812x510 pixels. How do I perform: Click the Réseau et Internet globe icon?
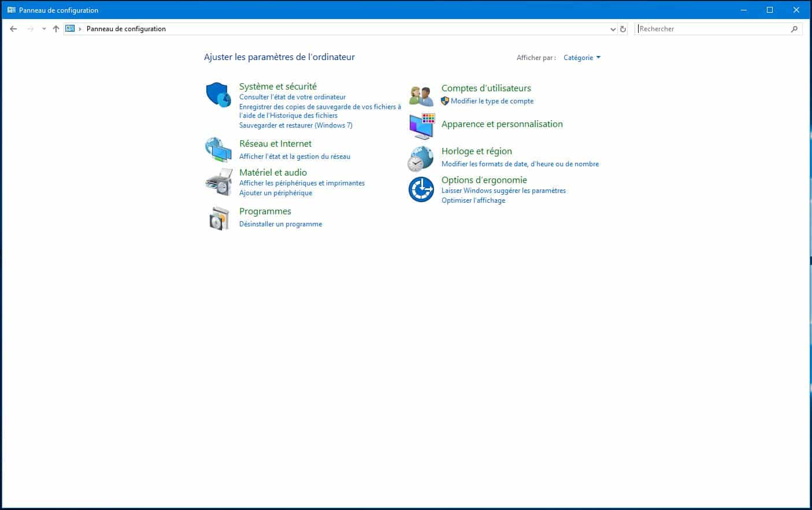click(x=218, y=150)
